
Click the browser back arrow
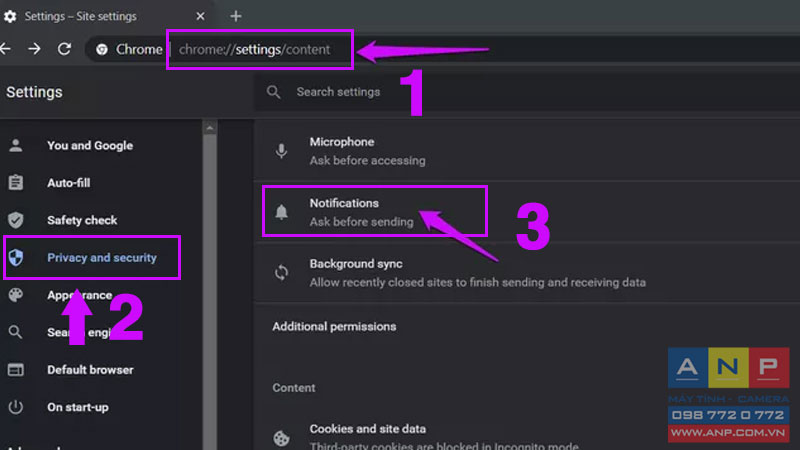pos(5,49)
